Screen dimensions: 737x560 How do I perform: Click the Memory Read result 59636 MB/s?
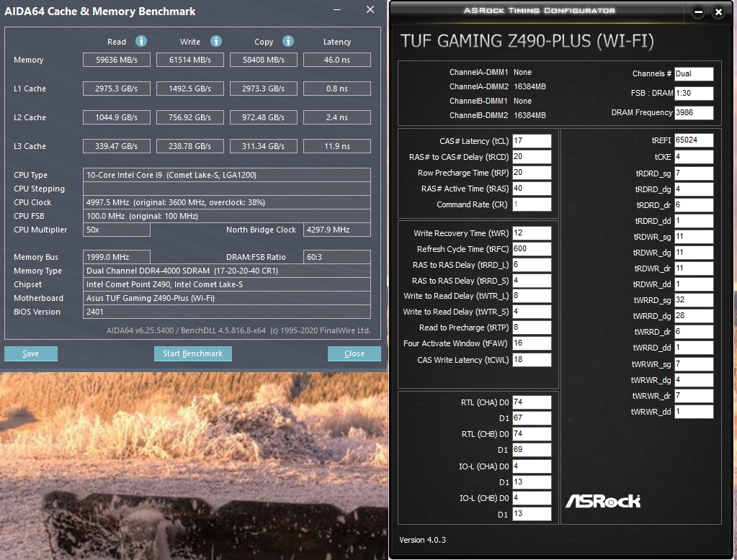[x=117, y=60]
